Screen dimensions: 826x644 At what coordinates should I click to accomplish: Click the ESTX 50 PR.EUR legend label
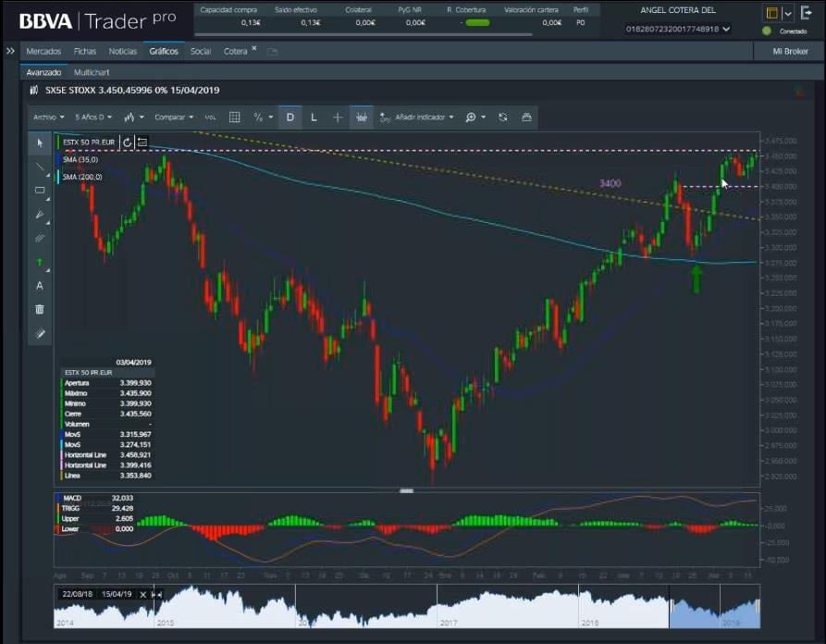point(89,142)
